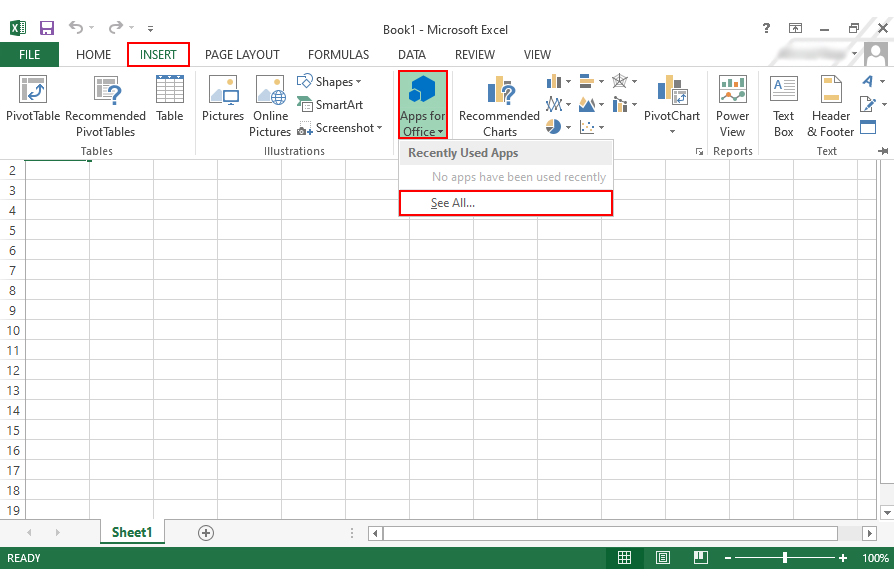
Task: Insert a Table
Action: pos(170,99)
